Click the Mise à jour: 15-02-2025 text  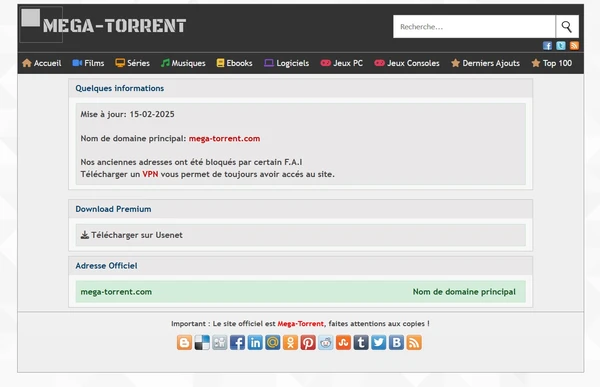127,114
